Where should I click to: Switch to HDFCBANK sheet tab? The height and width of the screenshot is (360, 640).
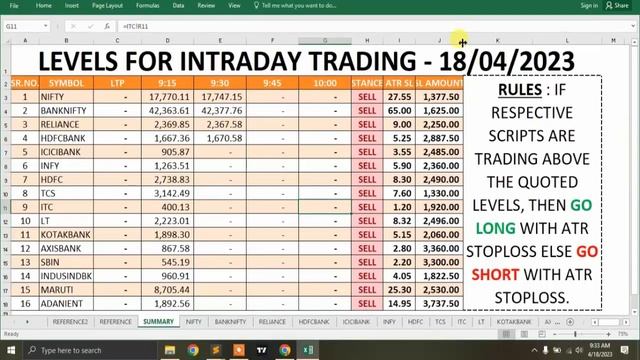(x=314, y=322)
